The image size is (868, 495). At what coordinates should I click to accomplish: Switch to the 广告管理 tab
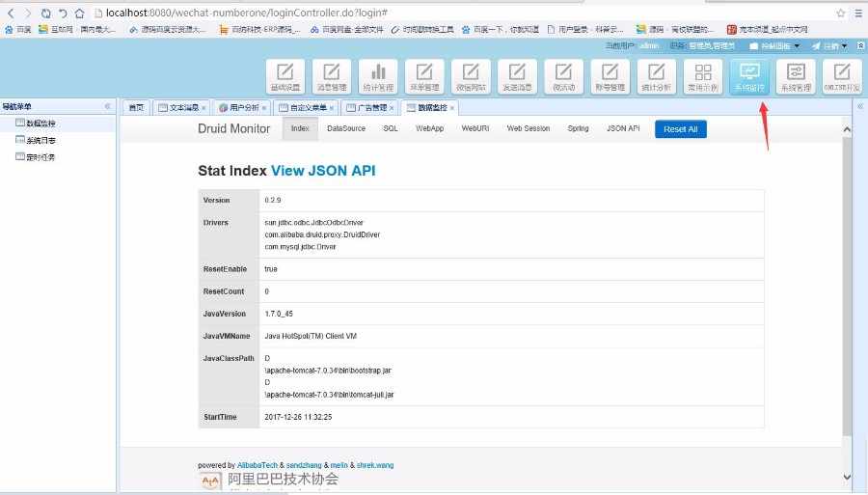[x=366, y=107]
